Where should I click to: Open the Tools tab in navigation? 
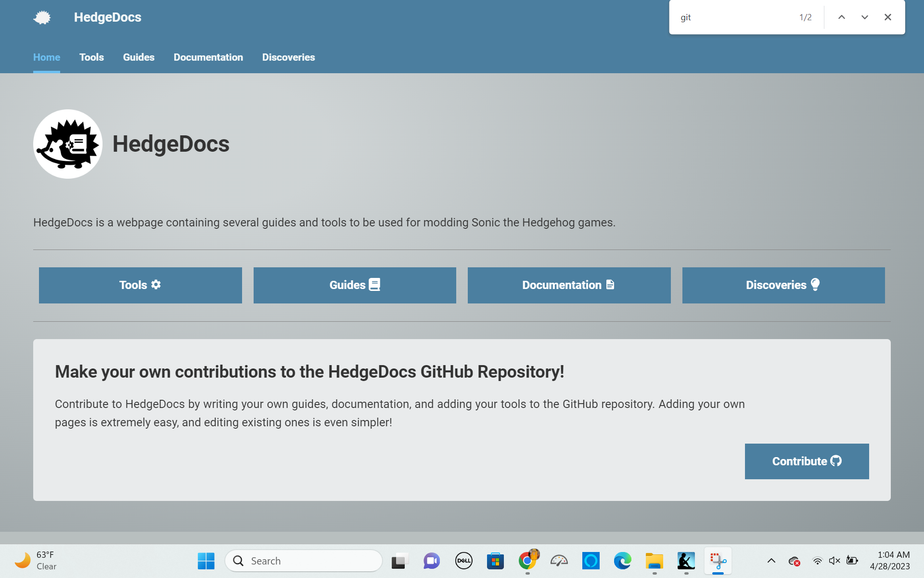coord(91,57)
